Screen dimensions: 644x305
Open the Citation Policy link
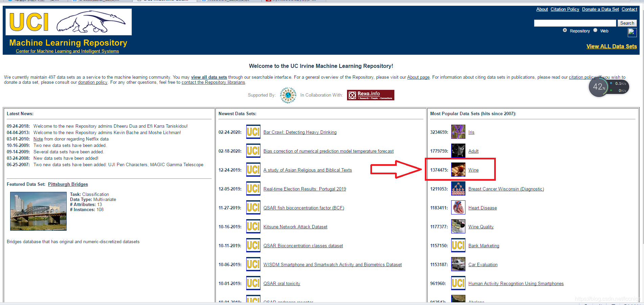[565, 9]
